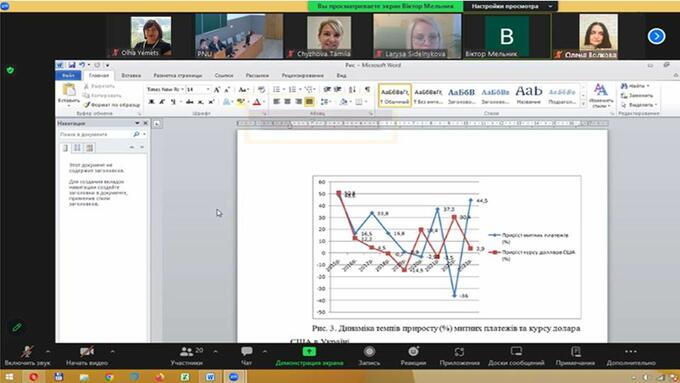The image size is (680, 383).
Task: Open the Zoom Chat panel
Action: coord(247,356)
